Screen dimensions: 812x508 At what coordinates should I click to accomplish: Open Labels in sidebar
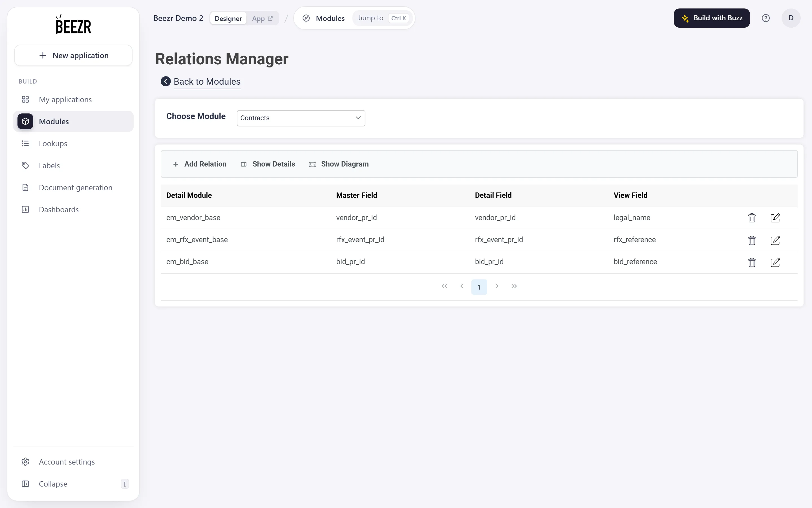pos(73,165)
